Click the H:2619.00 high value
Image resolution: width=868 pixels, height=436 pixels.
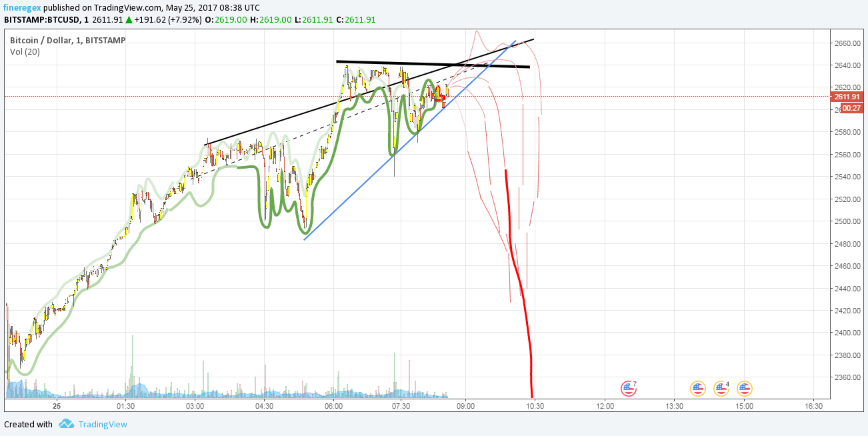[x=271, y=19]
